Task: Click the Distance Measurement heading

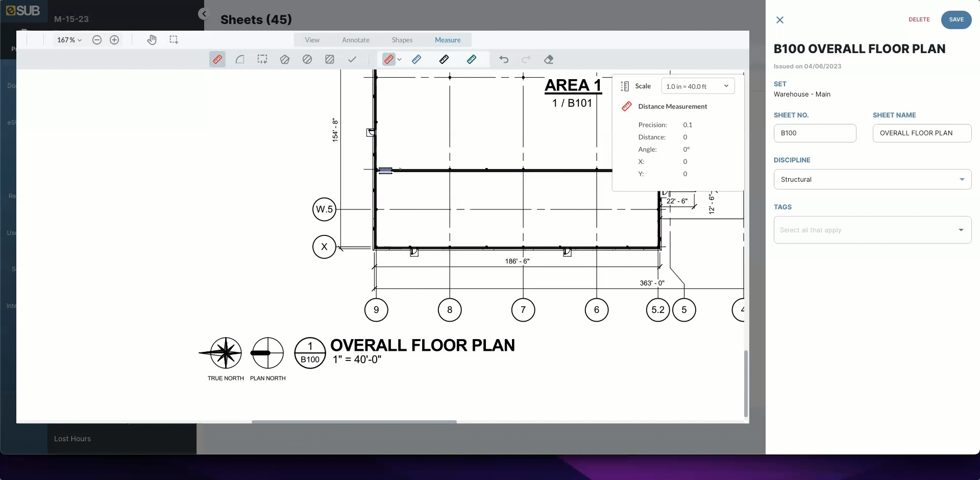Action: click(x=673, y=106)
